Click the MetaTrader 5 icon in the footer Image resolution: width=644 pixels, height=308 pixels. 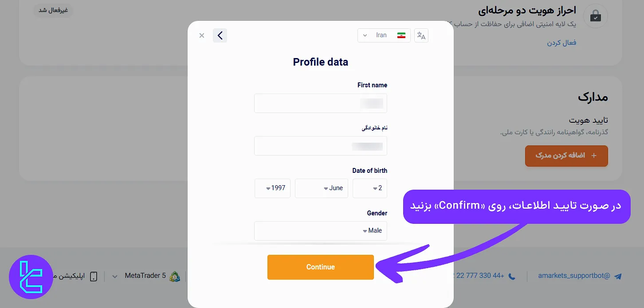point(175,276)
